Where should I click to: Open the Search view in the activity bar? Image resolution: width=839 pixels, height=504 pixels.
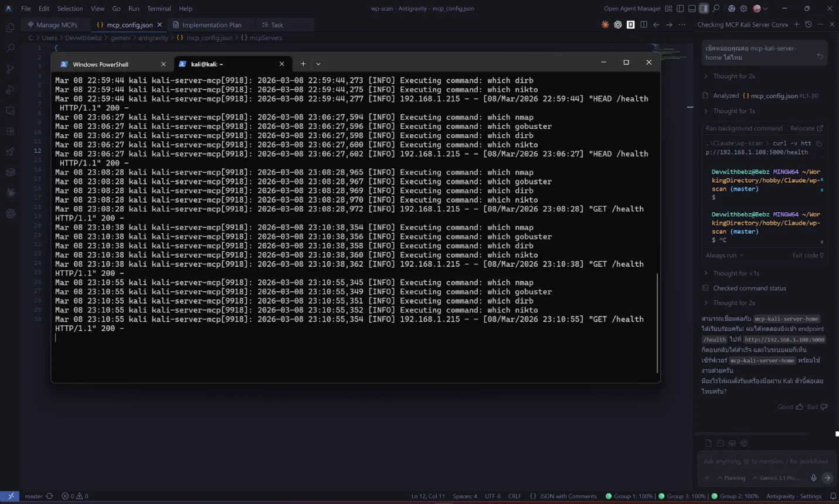tap(11, 48)
